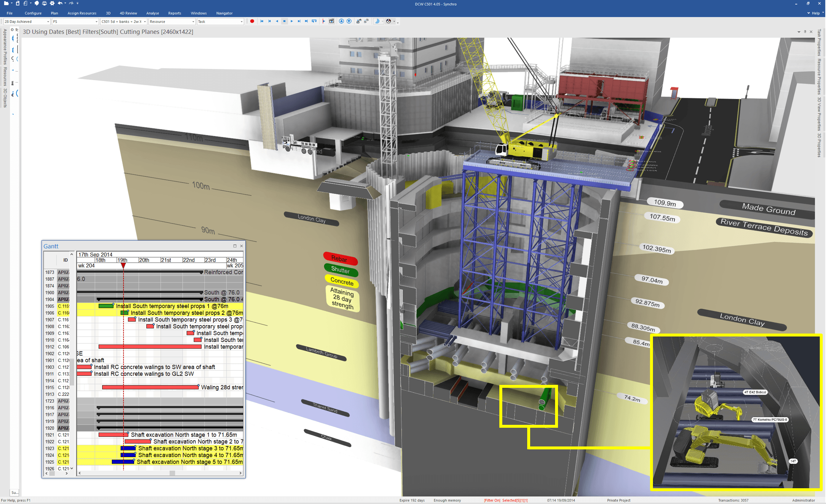
Task: Click the settings gear icon in title bar
Action: pyautogui.click(x=52, y=3)
